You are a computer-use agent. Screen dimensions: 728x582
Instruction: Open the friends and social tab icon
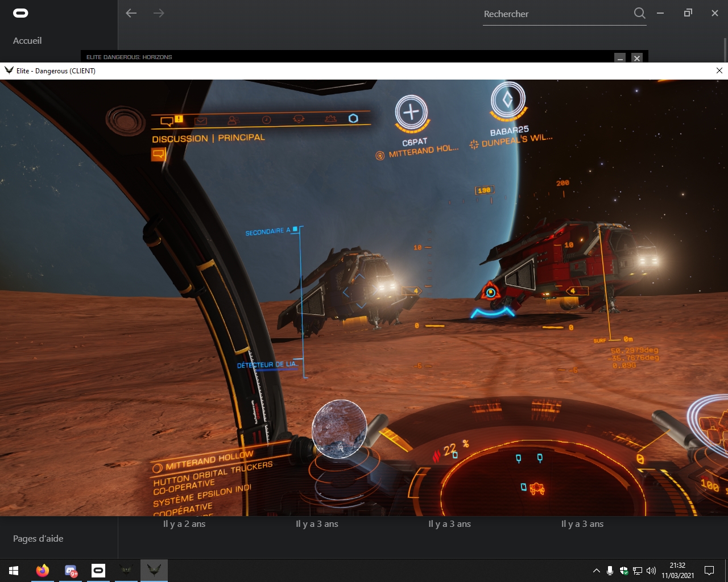233,120
